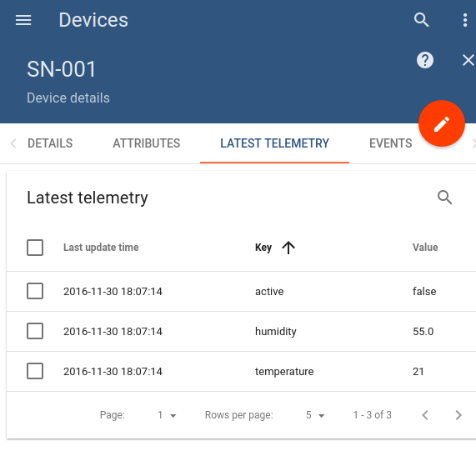476x466 pixels.
Task: Toggle the select-all checkbox in header
Action: pyautogui.click(x=35, y=248)
